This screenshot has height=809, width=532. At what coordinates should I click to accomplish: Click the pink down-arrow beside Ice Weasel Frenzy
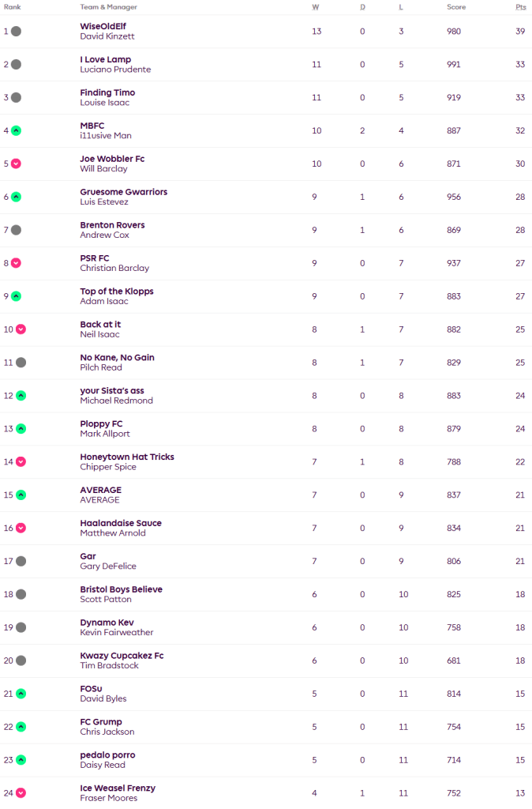click(x=21, y=793)
